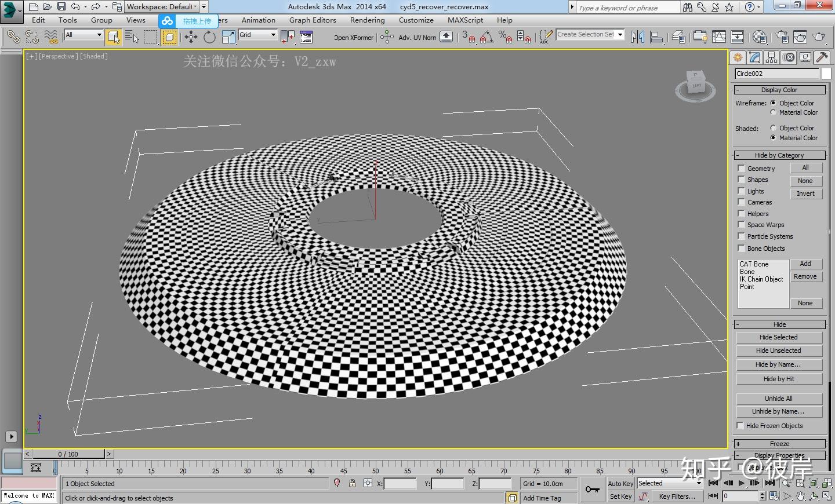Click the Hide Selected button

point(779,337)
